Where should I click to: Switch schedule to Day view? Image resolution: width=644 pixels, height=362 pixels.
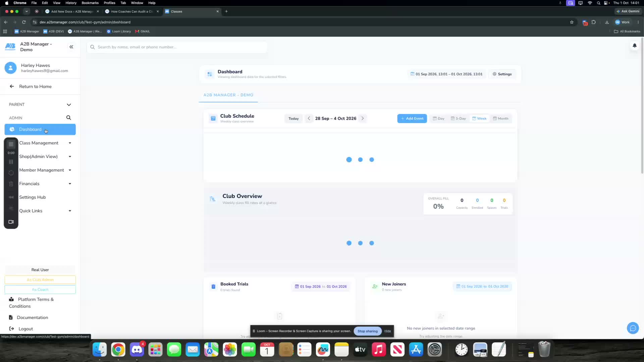(438, 118)
